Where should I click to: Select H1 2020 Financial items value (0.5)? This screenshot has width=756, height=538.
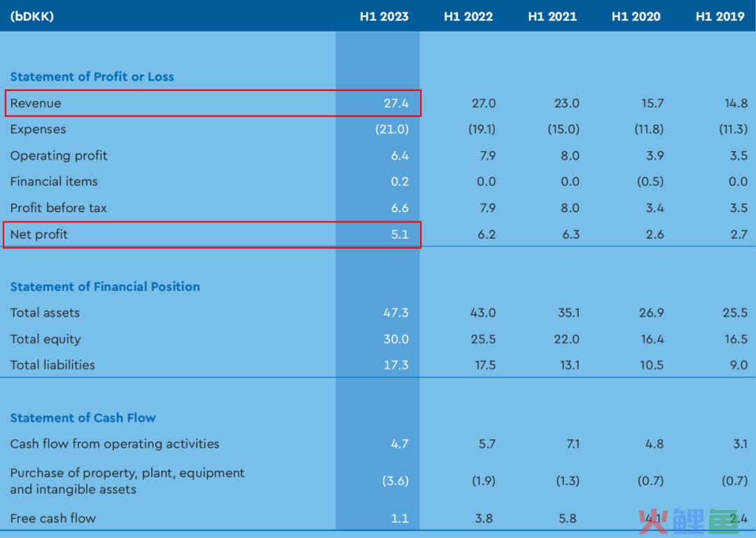coord(650,182)
